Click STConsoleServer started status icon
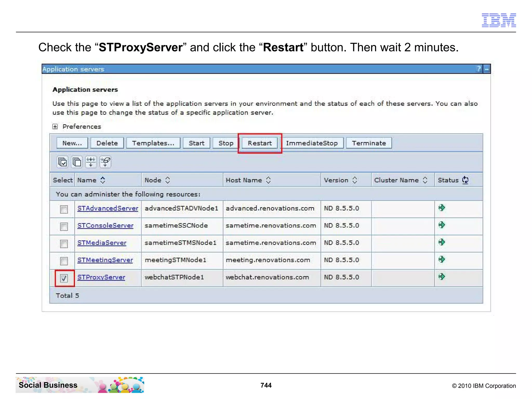The width and height of the screenshot is (532, 399). [x=442, y=225]
